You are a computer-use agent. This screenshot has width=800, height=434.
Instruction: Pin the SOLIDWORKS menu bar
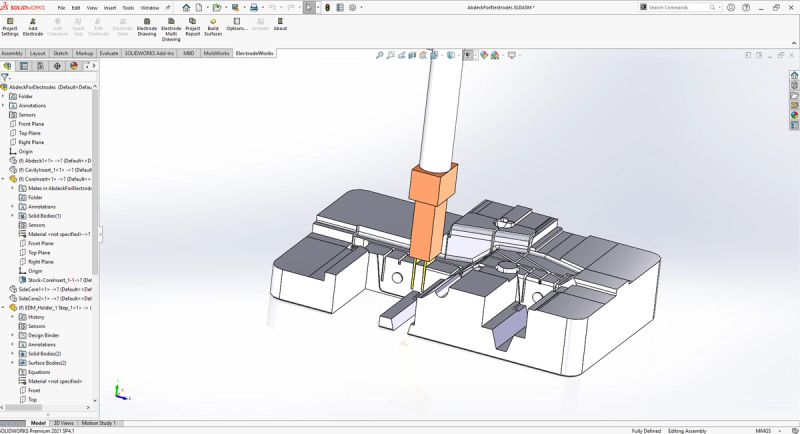point(168,8)
